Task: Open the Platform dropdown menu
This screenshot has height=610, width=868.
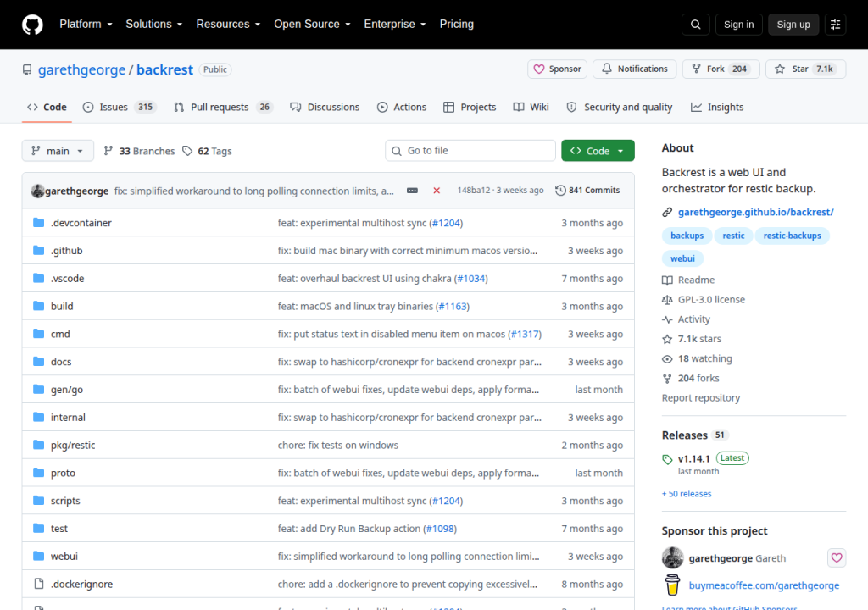Action: coord(86,25)
